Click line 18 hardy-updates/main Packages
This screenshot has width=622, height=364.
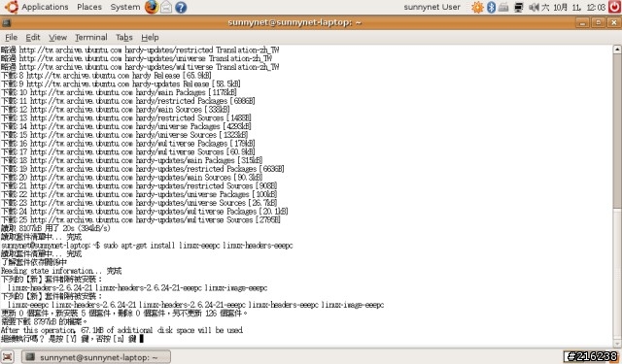pos(131,160)
